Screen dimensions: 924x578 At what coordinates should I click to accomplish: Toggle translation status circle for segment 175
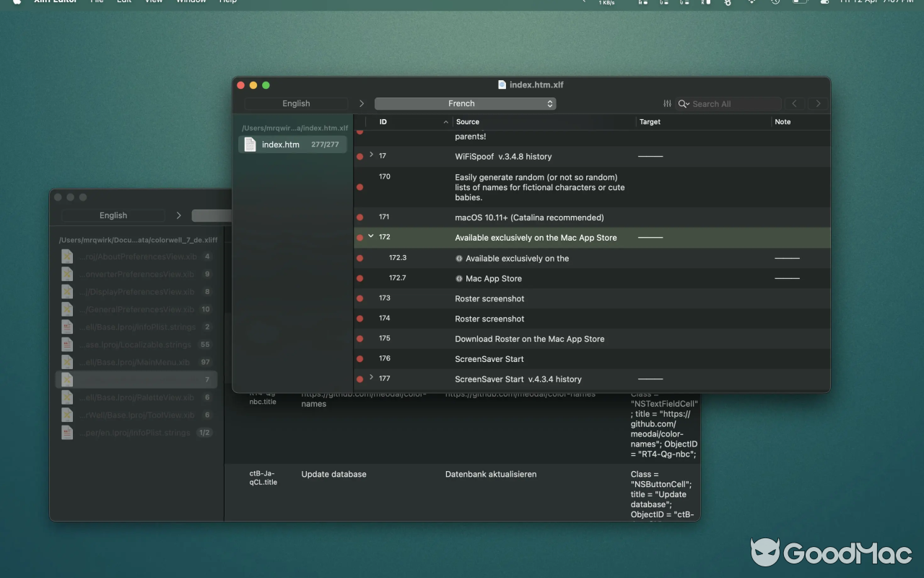[x=359, y=339]
